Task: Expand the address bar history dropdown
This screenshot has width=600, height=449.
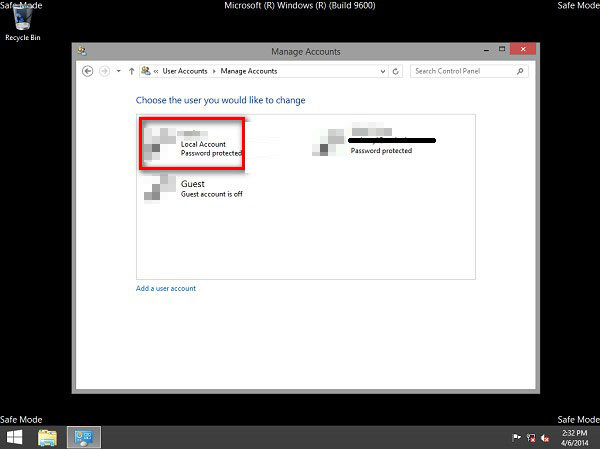Action: pyautogui.click(x=383, y=71)
